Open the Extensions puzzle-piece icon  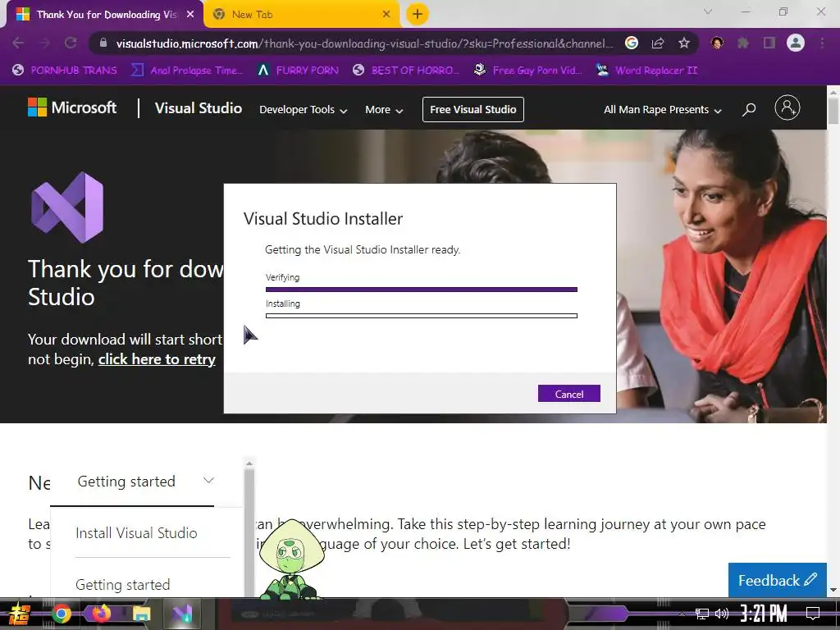pos(742,43)
